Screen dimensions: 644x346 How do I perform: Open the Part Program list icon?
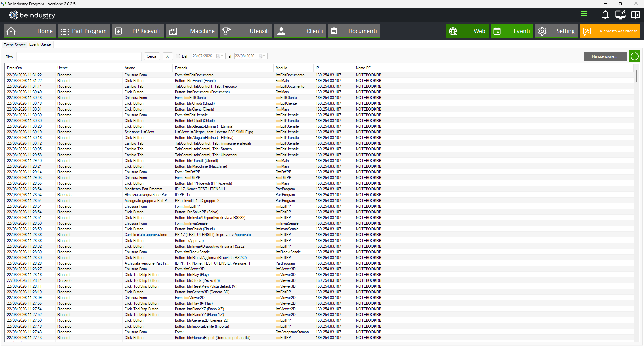pos(65,31)
